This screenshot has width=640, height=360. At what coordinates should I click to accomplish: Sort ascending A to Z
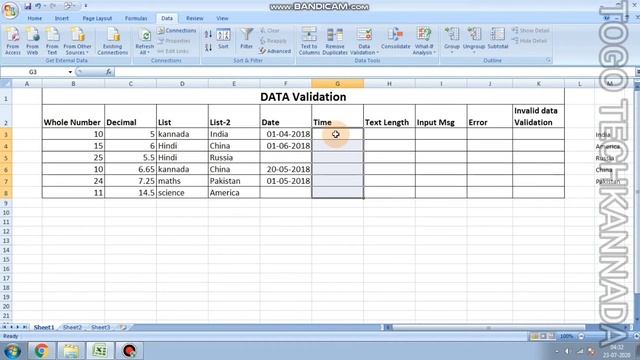pos(208,34)
